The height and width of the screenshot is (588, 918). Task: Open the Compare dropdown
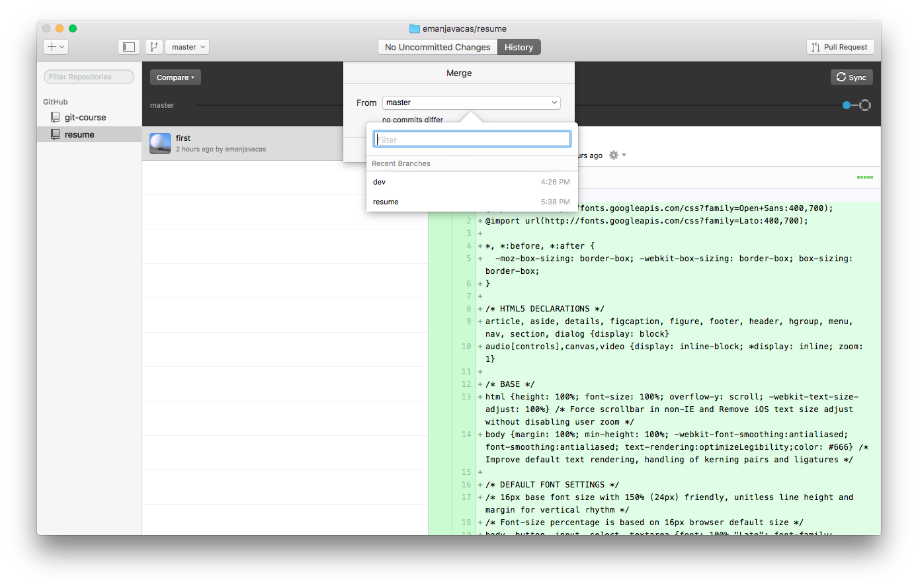pos(175,77)
